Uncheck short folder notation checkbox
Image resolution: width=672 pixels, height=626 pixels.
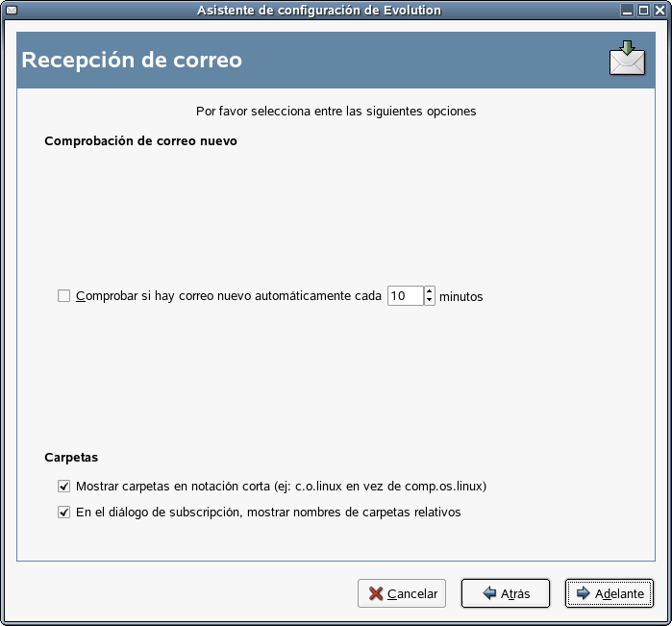pyautogui.click(x=63, y=487)
